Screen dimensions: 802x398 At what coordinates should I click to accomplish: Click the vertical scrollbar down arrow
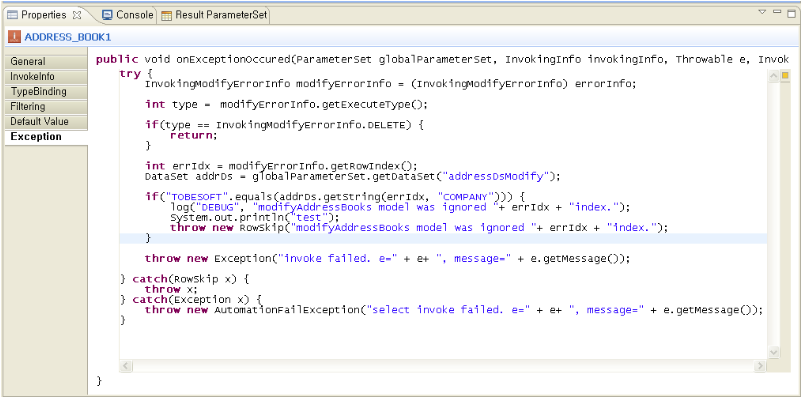773,352
